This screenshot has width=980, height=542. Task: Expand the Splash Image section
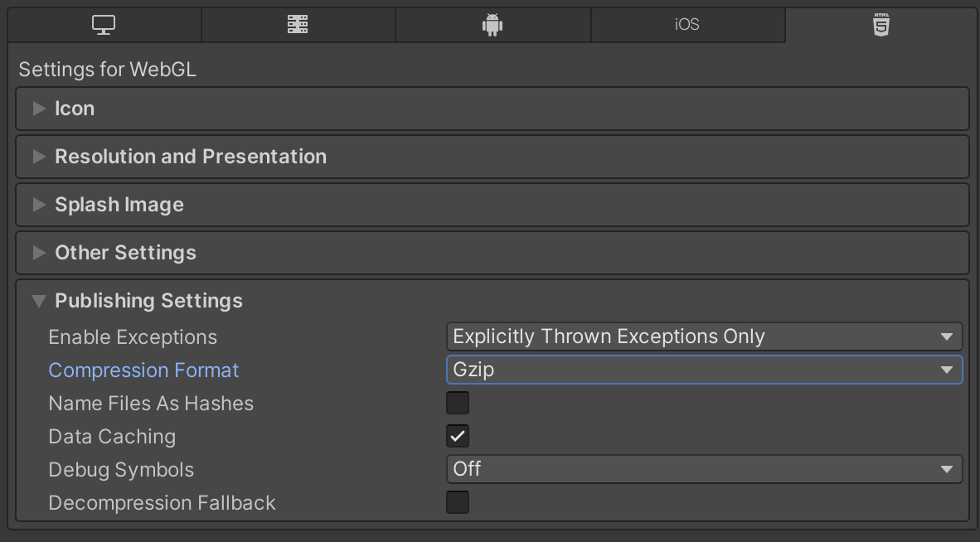pos(39,204)
